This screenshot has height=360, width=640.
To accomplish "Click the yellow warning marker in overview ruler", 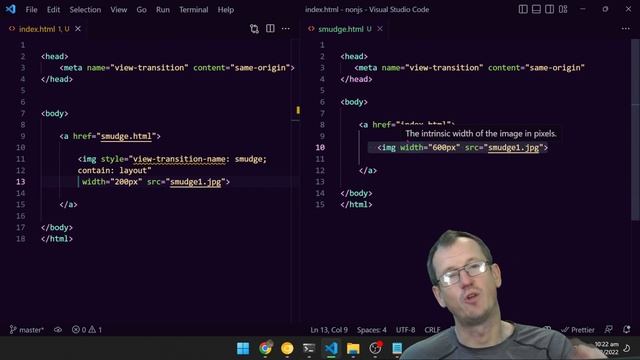I will point(298,110).
